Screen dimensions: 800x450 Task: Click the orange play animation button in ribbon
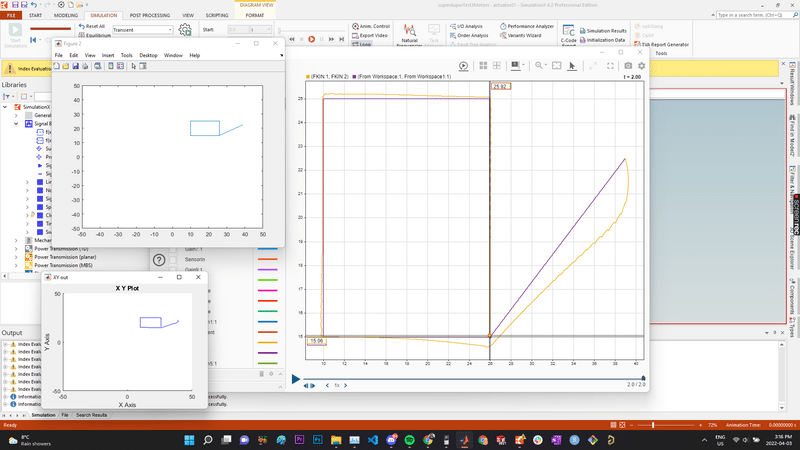click(x=311, y=39)
